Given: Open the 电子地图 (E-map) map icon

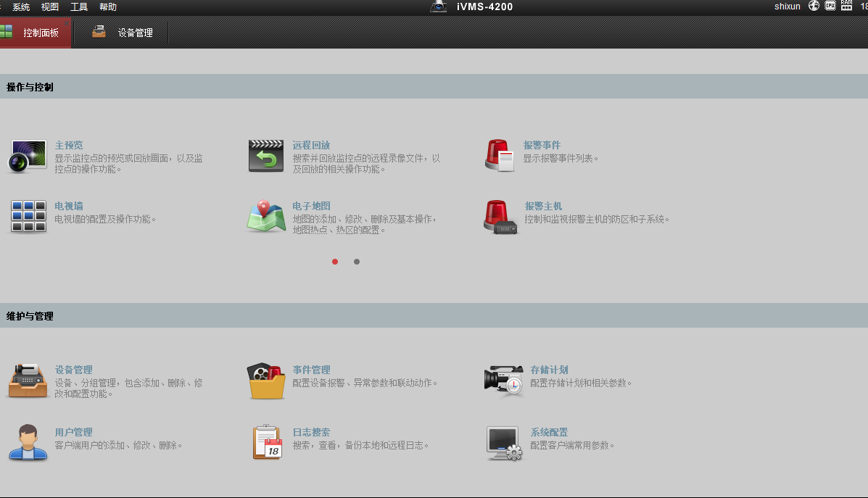Looking at the screenshot, I should tap(266, 217).
